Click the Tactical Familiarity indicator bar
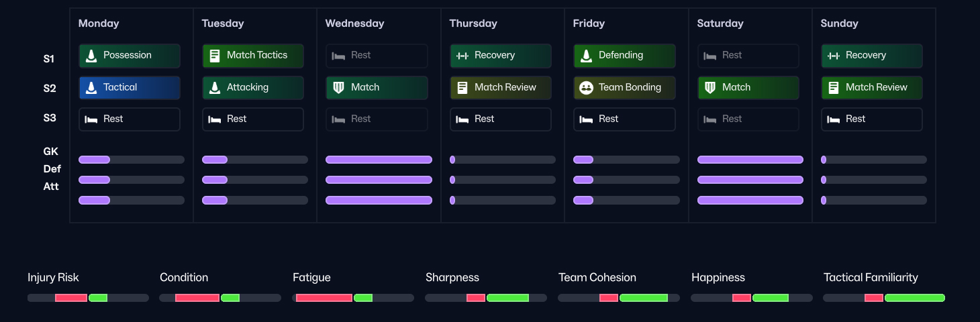Image resolution: width=980 pixels, height=322 pixels. pyautogui.click(x=883, y=298)
